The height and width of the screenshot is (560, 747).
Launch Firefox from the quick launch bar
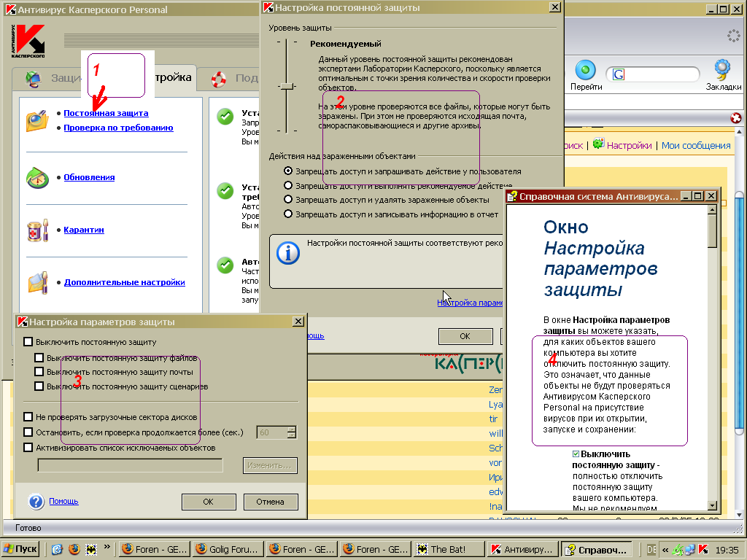pyautogui.click(x=74, y=549)
